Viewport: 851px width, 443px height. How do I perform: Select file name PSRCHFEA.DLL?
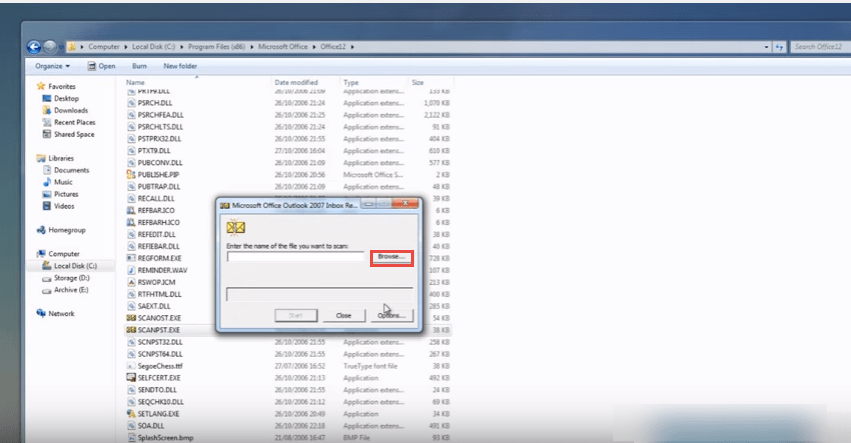[161, 115]
